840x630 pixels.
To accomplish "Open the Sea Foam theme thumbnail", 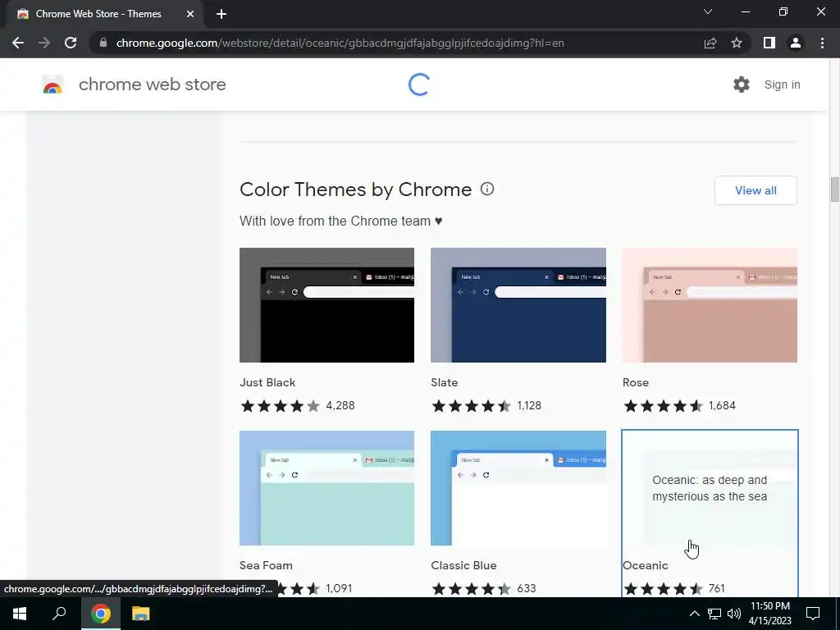I will (326, 488).
